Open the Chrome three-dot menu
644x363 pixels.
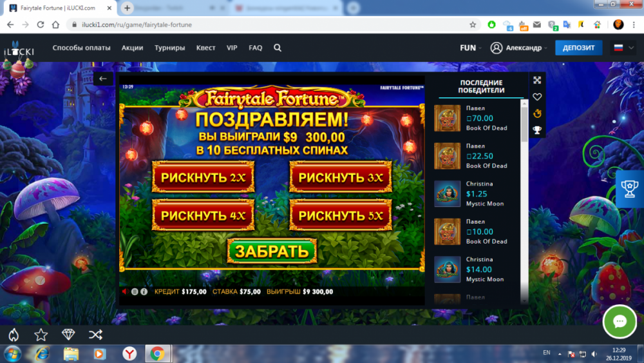[634, 25]
